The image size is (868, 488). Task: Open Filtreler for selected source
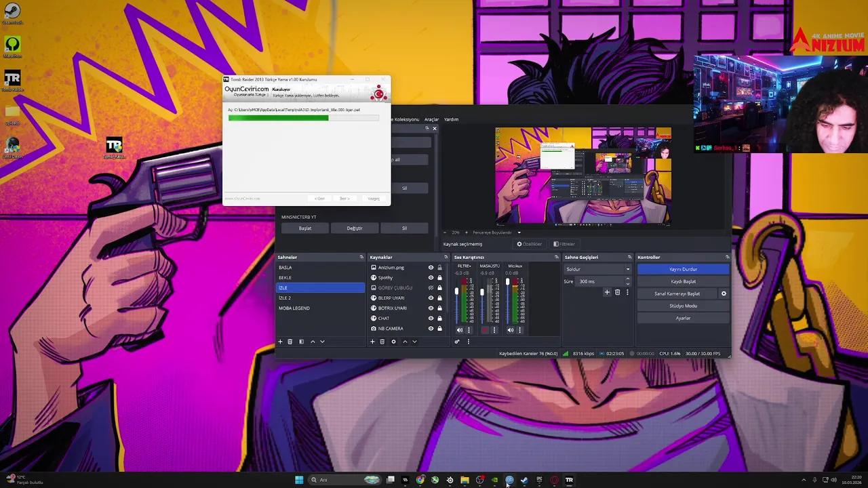click(x=564, y=244)
